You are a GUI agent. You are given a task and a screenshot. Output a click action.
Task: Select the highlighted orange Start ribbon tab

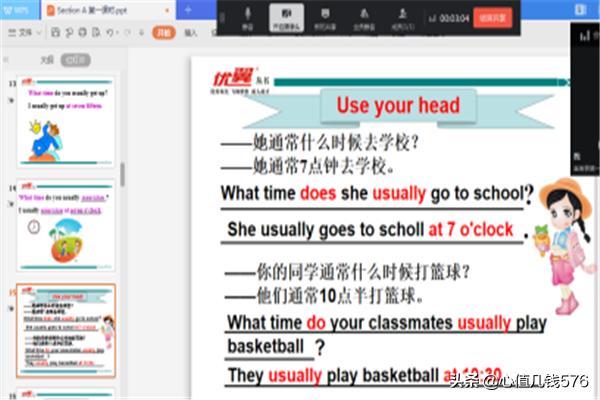[x=164, y=33]
